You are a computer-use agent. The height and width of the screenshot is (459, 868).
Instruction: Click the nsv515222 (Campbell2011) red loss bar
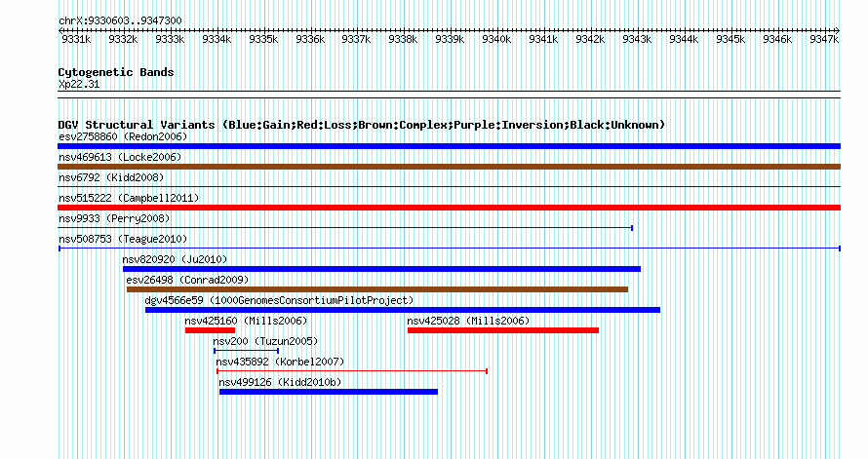pos(449,208)
